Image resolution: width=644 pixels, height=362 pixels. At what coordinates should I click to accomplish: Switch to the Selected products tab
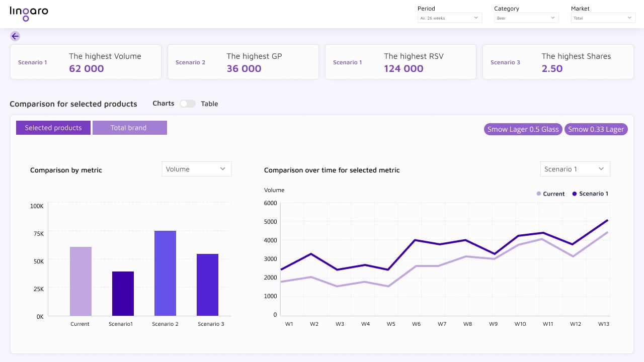[x=53, y=128]
